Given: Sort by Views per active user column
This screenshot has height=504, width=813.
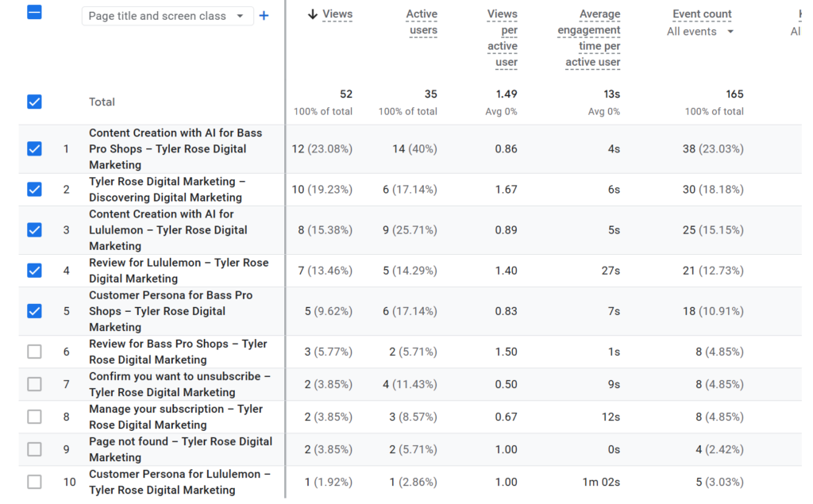Looking at the screenshot, I should coord(502,38).
